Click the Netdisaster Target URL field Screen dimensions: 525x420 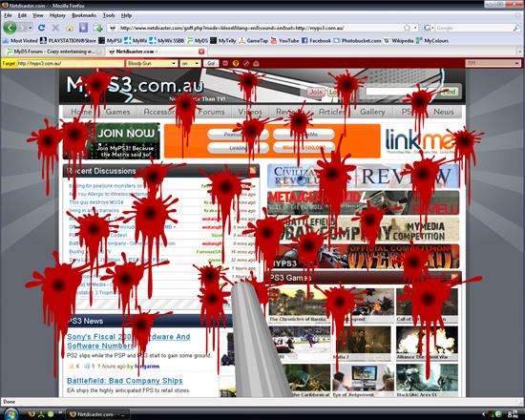(x=71, y=63)
